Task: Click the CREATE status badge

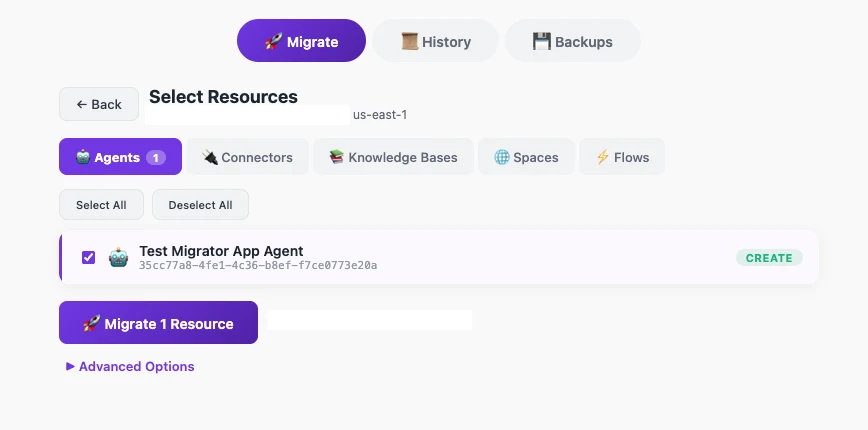Action: [769, 257]
